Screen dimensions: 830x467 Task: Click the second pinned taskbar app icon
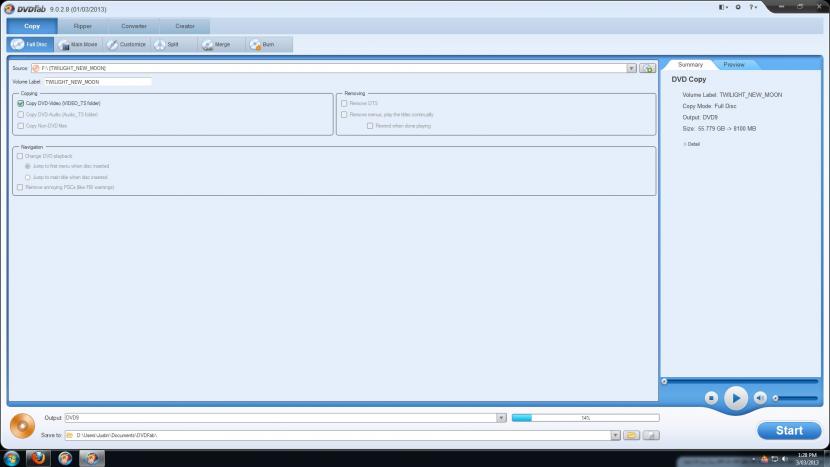pyautogui.click(x=65, y=458)
